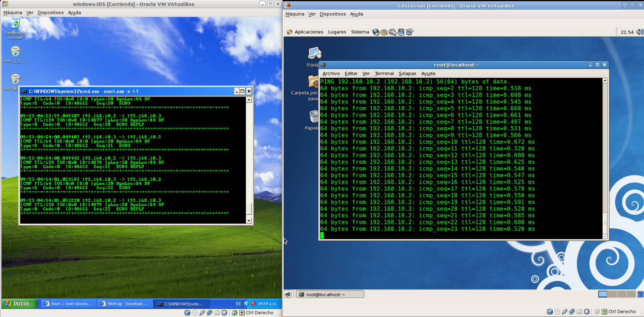644x317 pixels.
Task: Open the Snort_2_9 installer desktop icon
Action: (15, 51)
